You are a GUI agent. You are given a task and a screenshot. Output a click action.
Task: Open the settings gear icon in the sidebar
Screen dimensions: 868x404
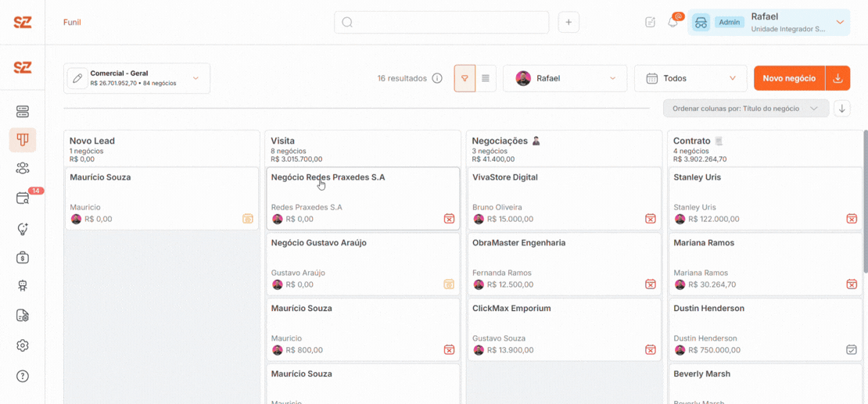coord(23,345)
